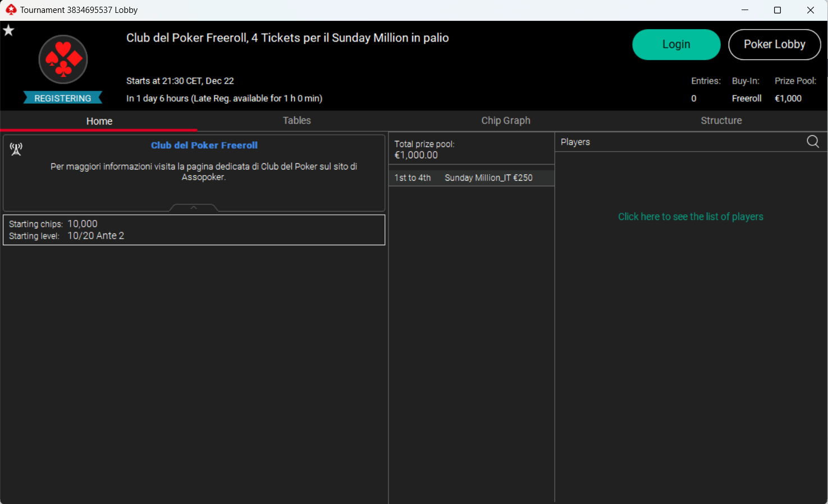Click the favorite star icon
The height and width of the screenshot is (504, 828).
tap(8, 30)
